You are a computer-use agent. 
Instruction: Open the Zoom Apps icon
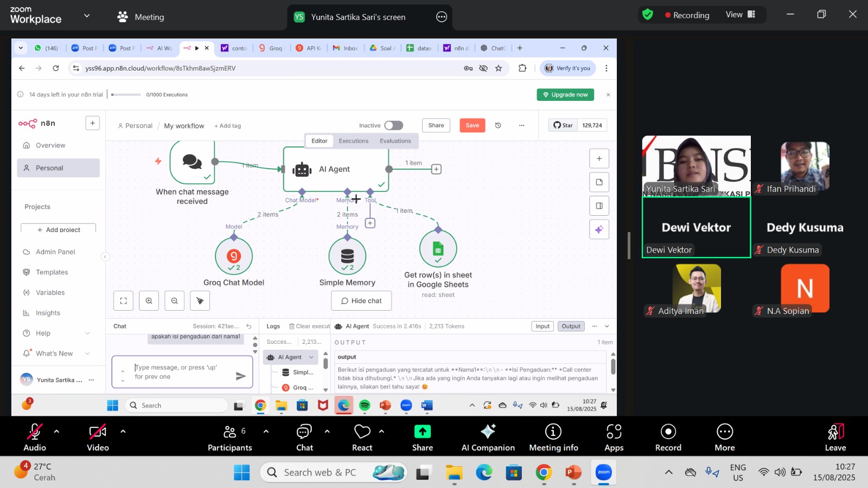614,432
